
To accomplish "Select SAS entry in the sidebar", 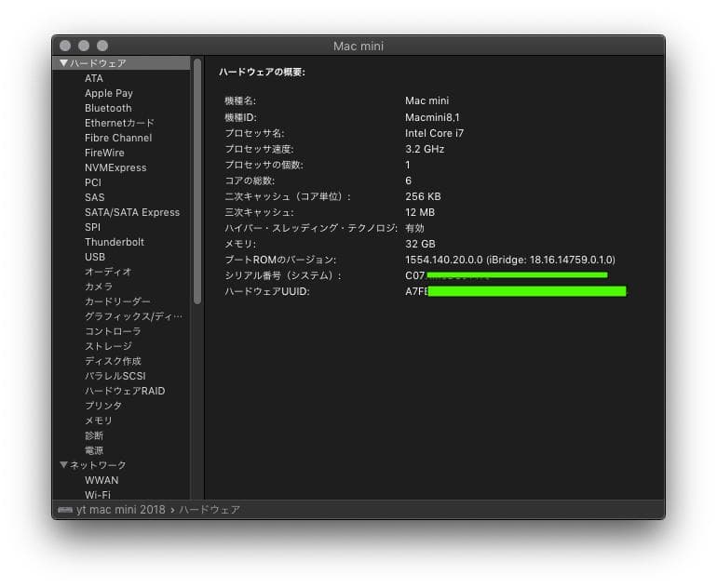I will point(95,197).
